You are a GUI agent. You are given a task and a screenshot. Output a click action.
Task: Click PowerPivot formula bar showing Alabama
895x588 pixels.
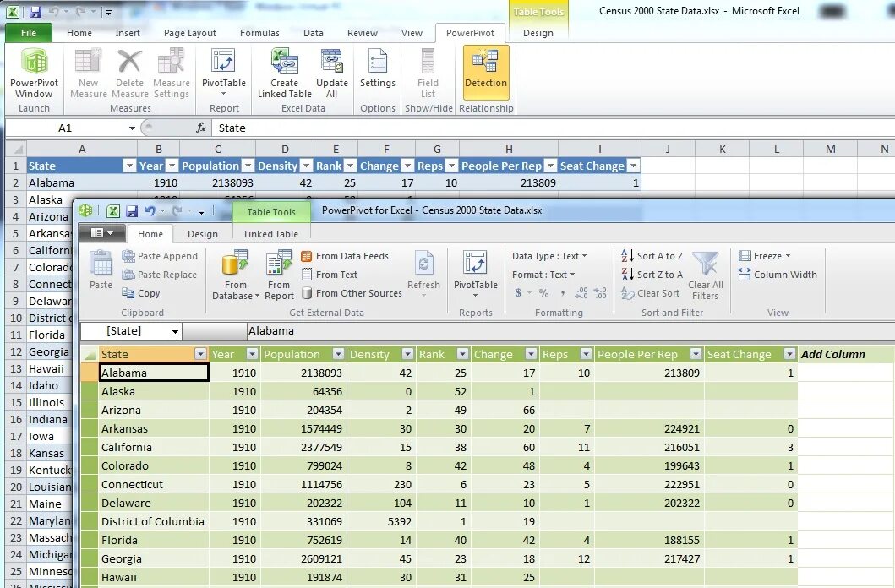point(570,331)
